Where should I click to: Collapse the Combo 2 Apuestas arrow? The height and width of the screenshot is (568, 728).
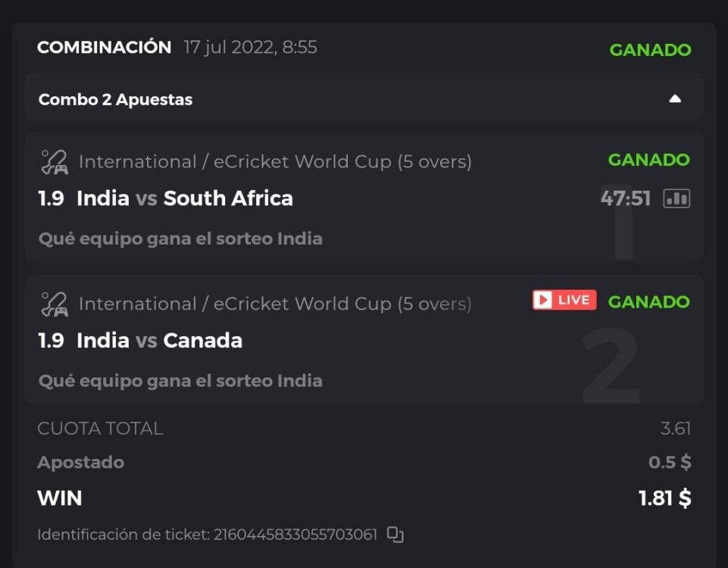point(675,99)
